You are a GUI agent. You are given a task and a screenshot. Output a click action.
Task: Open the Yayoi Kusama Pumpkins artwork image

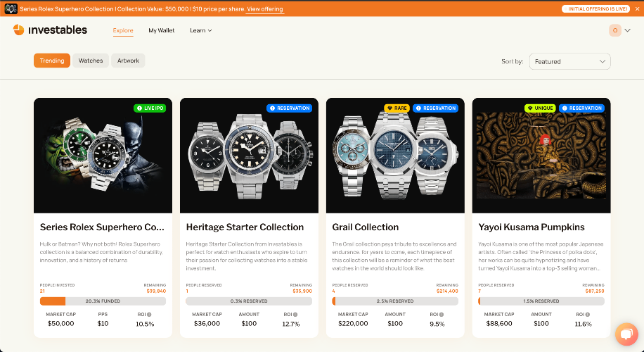click(x=541, y=156)
